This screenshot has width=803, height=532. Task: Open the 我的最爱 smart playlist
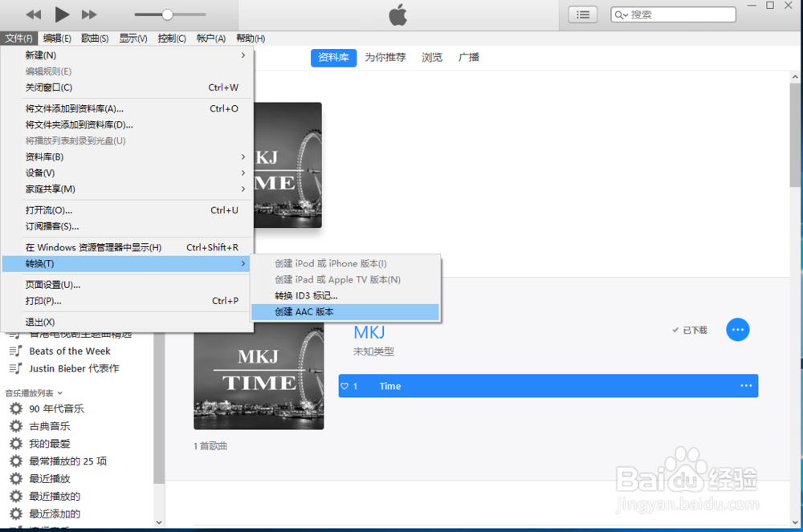[x=50, y=444]
